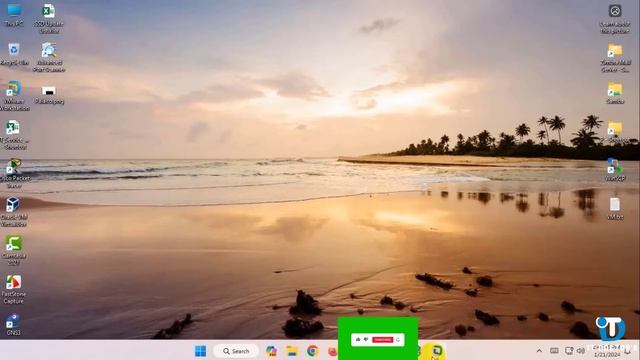Viewport: 640px width, 360px height.
Task: Open the second folder shortcut on the right side
Action: pos(615,93)
